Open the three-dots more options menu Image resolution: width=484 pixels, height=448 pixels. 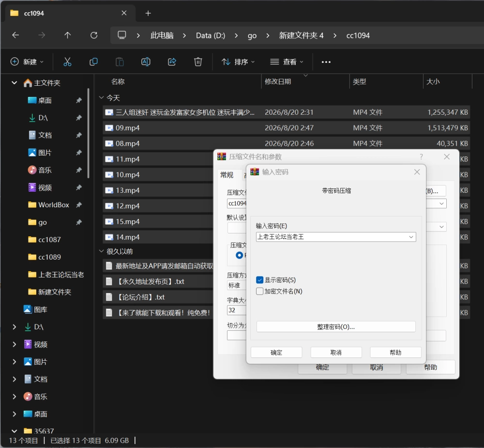[326, 62]
